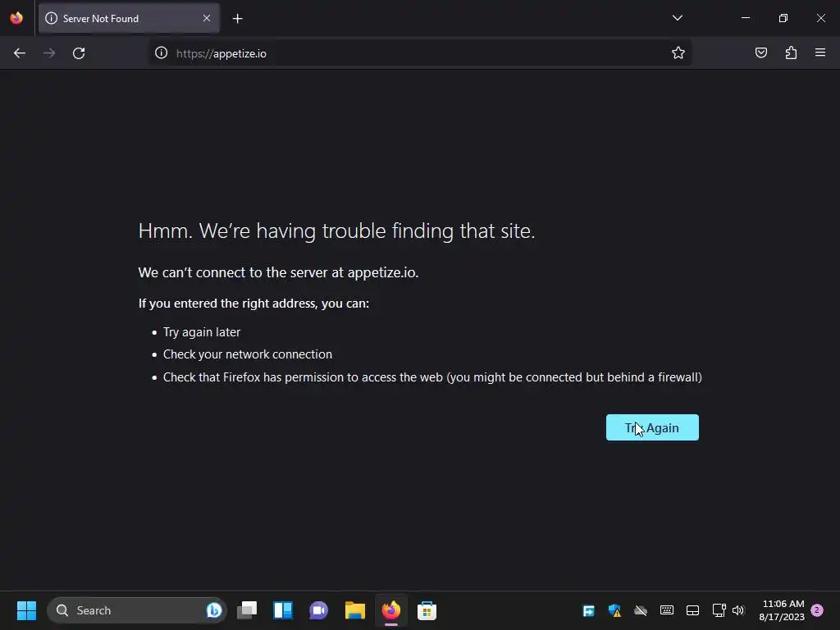
Task: Click the appetize.io address bar
Action: (x=419, y=53)
